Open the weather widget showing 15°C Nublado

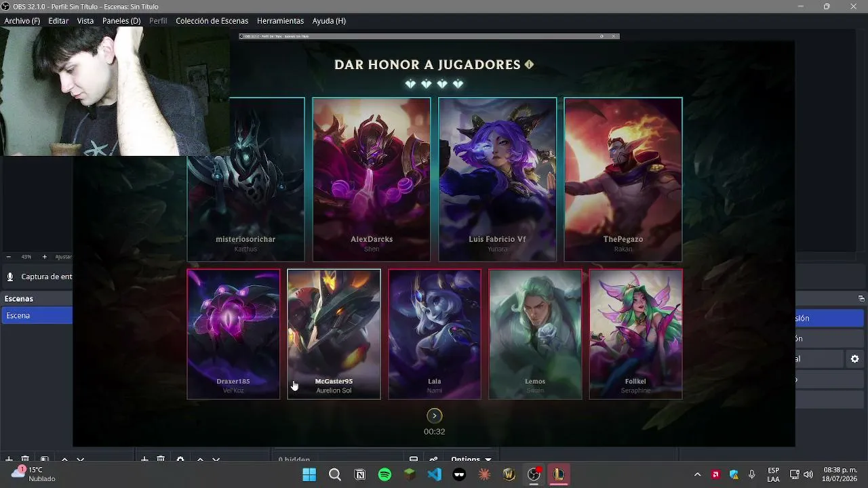34,474
